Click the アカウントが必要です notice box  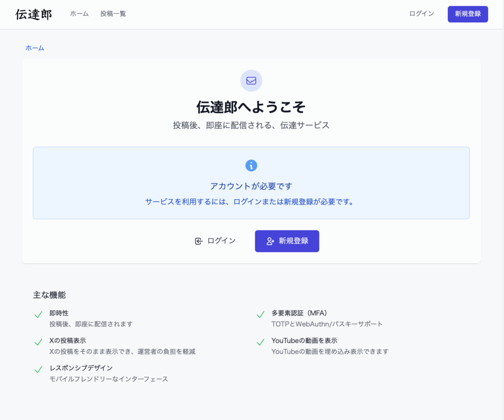click(x=251, y=182)
